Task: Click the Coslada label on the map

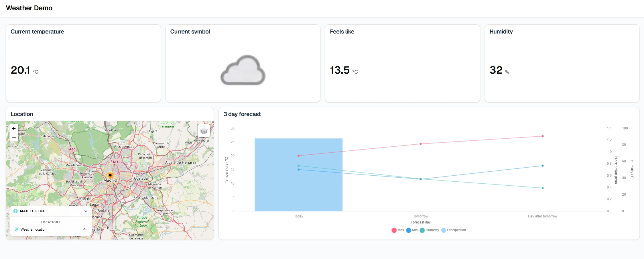Action: [x=141, y=178]
